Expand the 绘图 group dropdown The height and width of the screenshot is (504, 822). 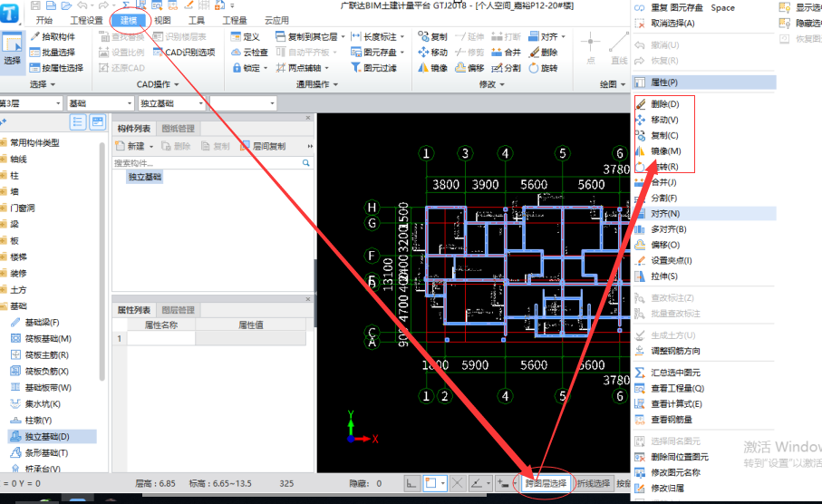point(613,84)
